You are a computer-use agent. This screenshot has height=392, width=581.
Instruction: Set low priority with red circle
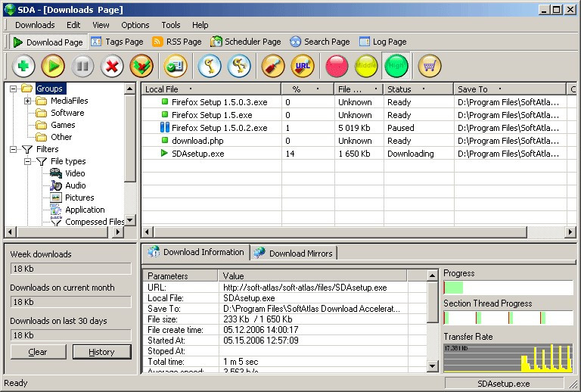[337, 66]
